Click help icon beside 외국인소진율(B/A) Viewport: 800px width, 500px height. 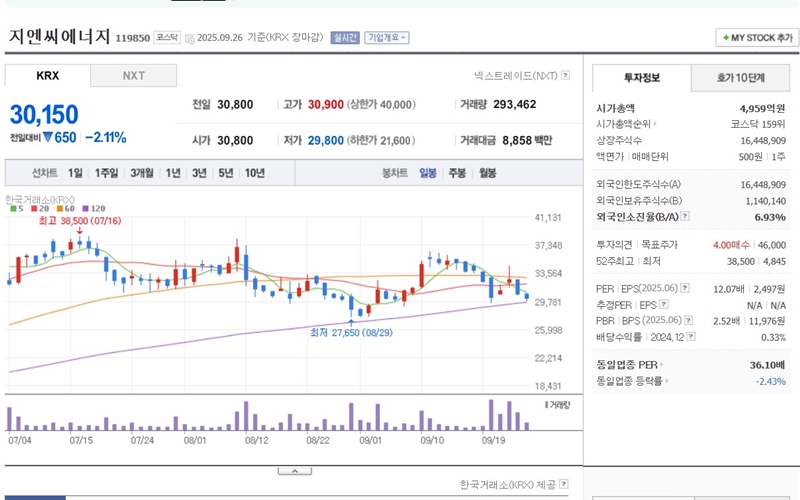tap(685, 216)
